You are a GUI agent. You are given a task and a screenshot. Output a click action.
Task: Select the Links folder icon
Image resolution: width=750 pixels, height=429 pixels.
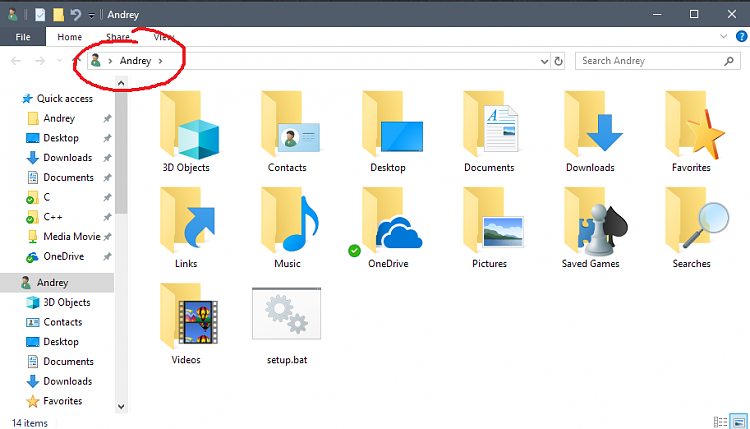[188, 220]
